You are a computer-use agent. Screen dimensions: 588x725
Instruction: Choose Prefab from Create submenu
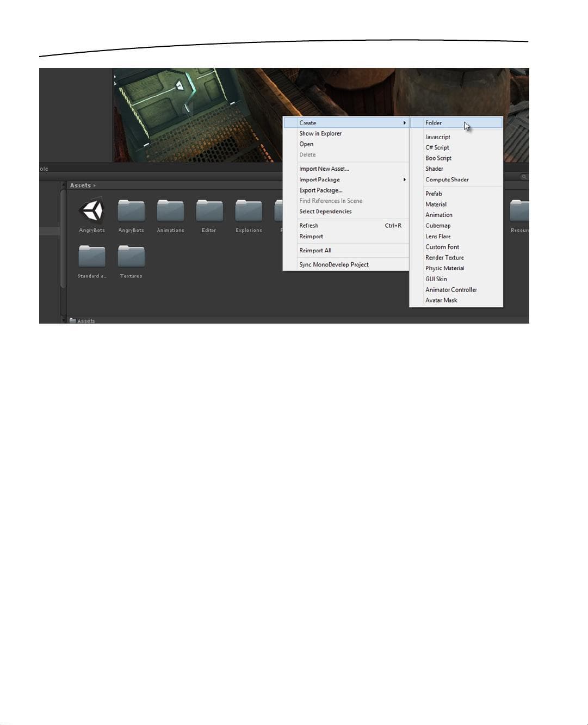click(456, 194)
